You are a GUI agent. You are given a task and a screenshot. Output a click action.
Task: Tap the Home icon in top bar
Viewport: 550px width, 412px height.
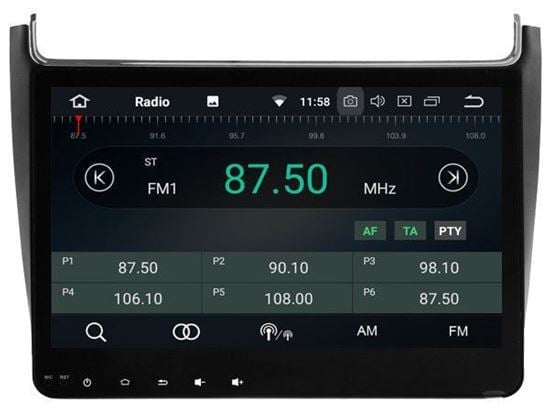(80, 101)
